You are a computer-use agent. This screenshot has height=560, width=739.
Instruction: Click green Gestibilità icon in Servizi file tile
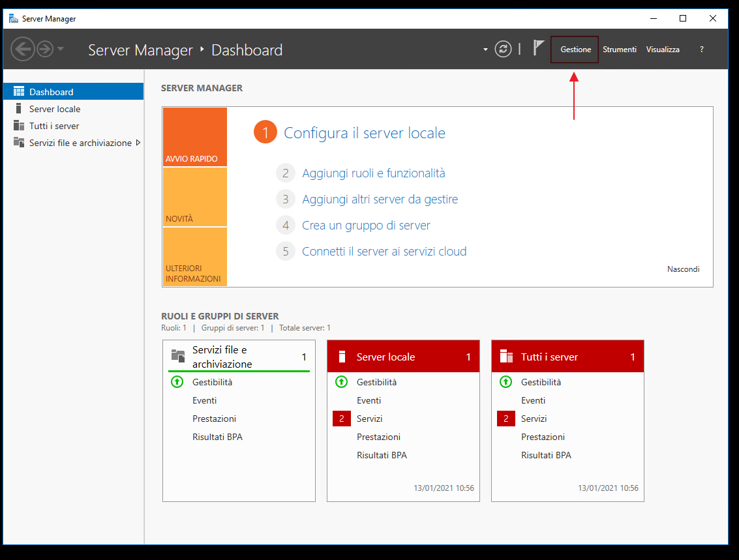click(x=177, y=382)
